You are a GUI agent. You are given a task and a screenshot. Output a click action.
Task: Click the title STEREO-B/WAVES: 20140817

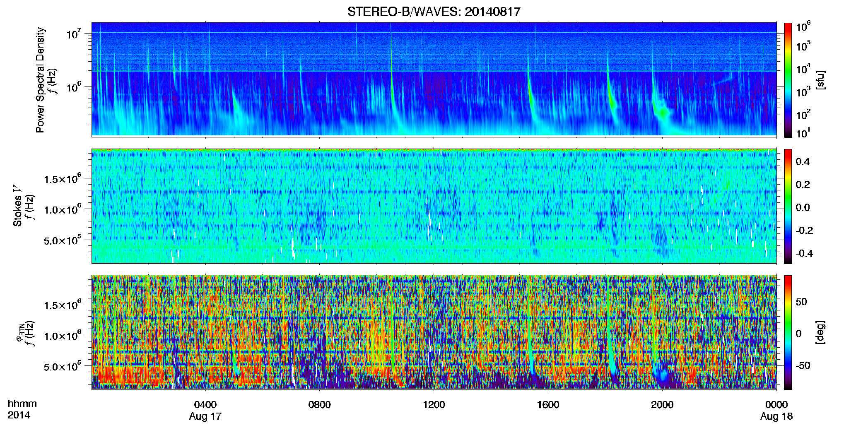coord(434,12)
